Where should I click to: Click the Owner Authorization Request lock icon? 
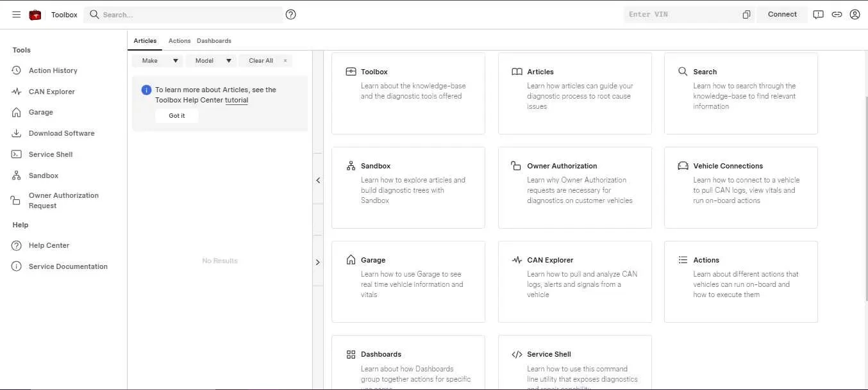pyautogui.click(x=17, y=200)
